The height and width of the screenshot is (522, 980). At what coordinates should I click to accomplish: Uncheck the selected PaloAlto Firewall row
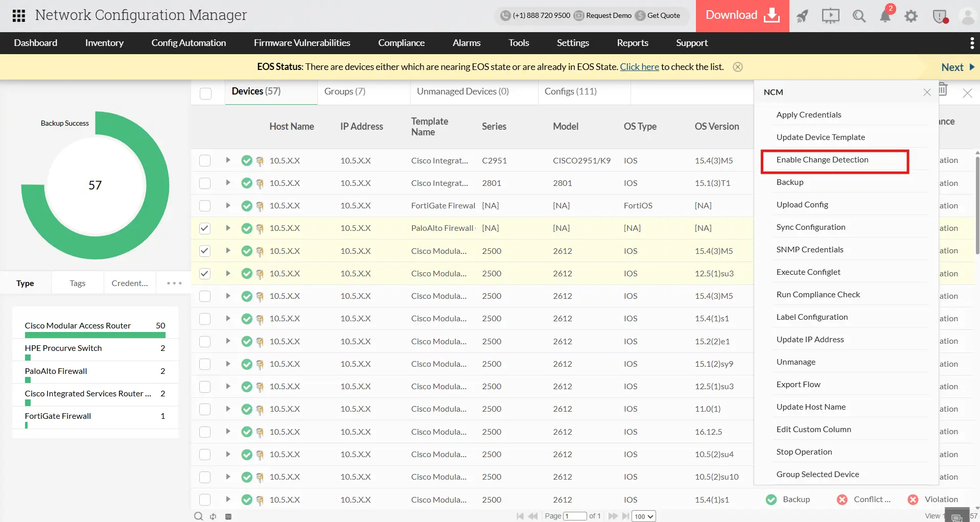[205, 228]
